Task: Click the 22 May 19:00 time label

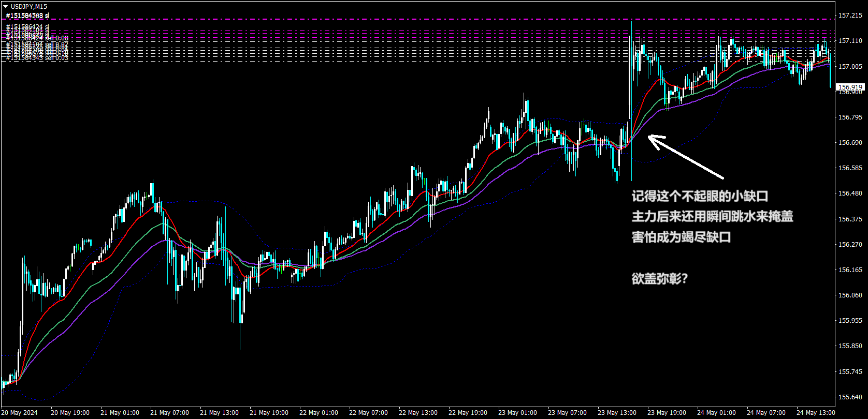Action: point(468,413)
